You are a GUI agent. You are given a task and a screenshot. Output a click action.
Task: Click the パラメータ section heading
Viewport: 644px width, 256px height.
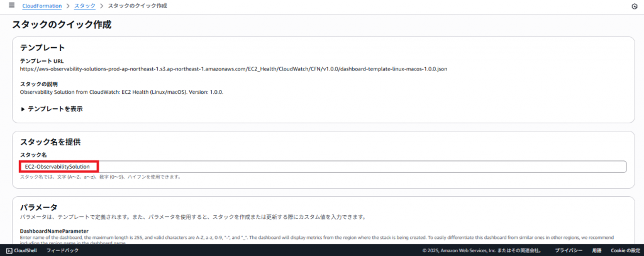[x=39, y=208]
